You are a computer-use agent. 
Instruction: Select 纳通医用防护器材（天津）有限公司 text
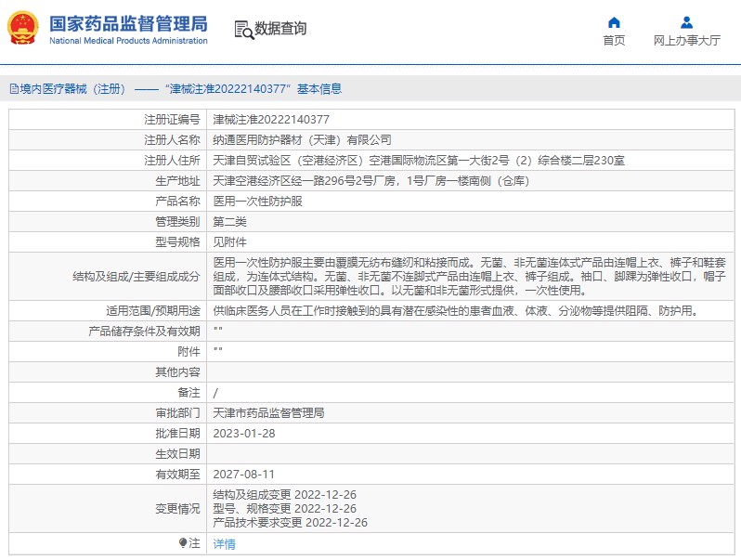click(302, 140)
